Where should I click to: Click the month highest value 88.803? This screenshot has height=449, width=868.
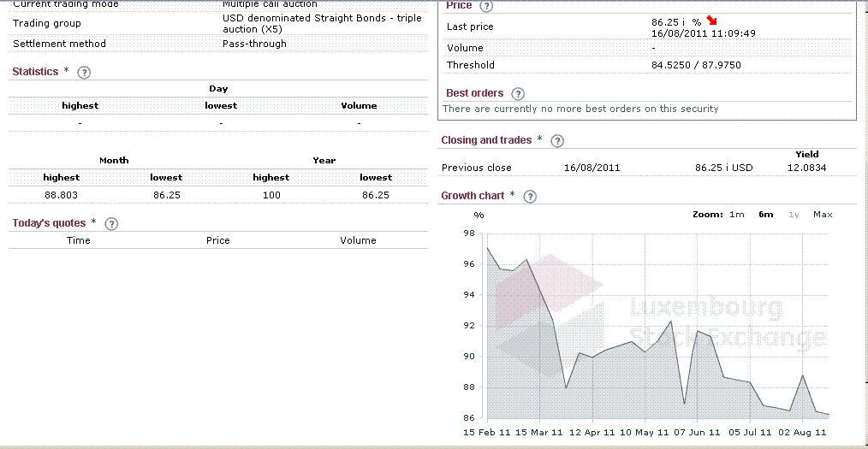(x=62, y=195)
